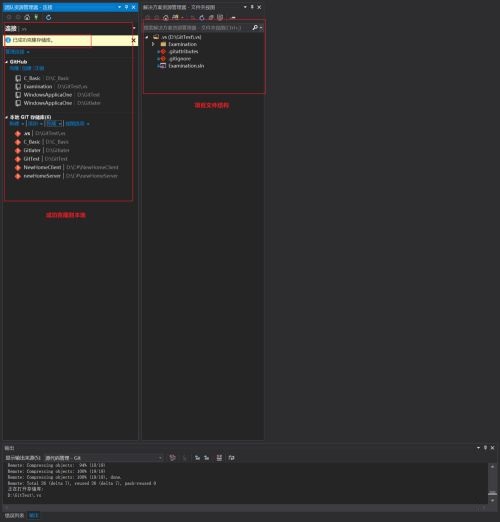Screen dimensions: 500x522
Task: Refresh Team Explorer using the refresh icon
Action: [x=49, y=17]
